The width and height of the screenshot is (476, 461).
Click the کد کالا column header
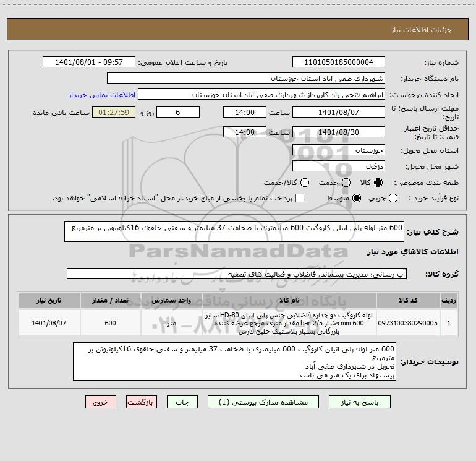408,300
